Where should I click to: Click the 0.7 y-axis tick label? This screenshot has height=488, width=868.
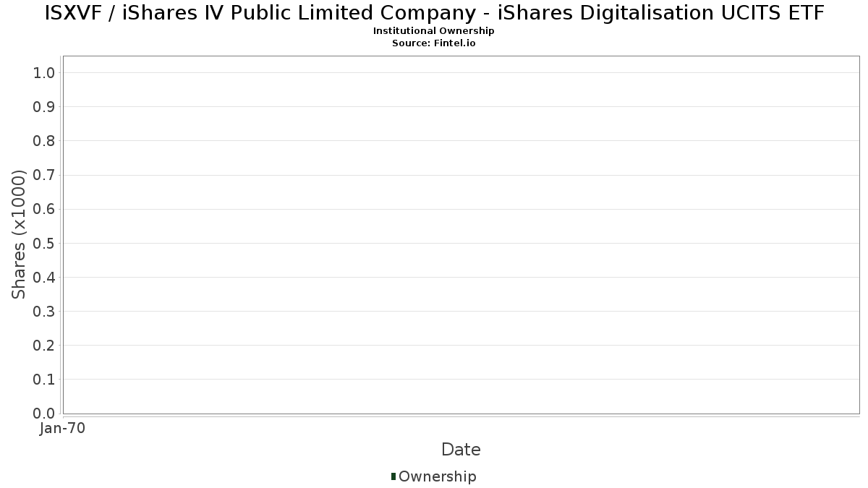(x=44, y=175)
